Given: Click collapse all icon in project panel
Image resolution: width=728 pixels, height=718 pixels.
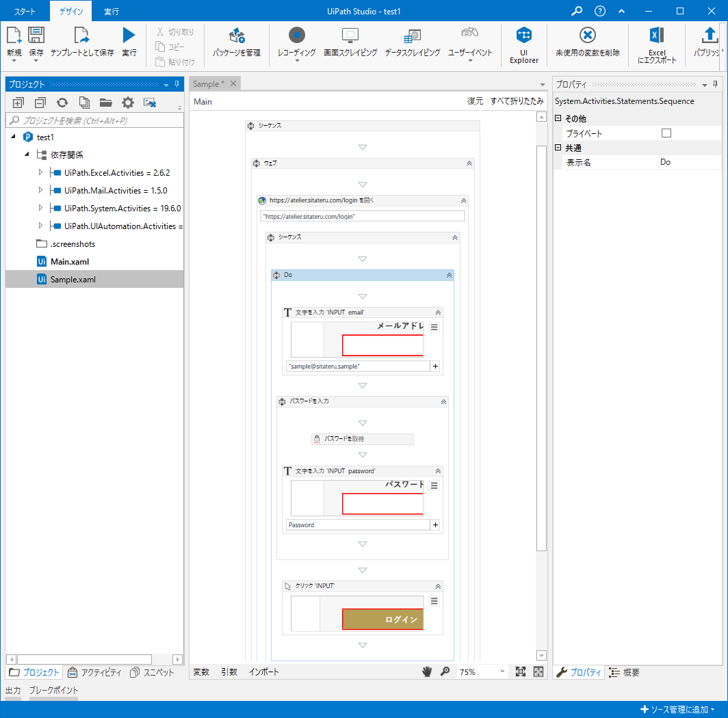Looking at the screenshot, I should tap(40, 103).
